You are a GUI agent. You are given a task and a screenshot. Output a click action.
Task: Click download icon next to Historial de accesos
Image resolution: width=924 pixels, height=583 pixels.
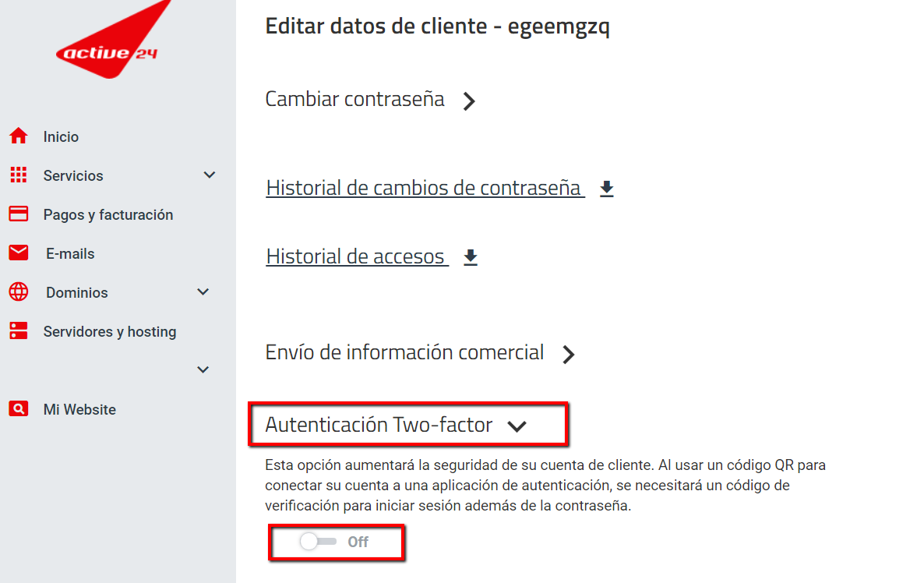click(x=470, y=257)
